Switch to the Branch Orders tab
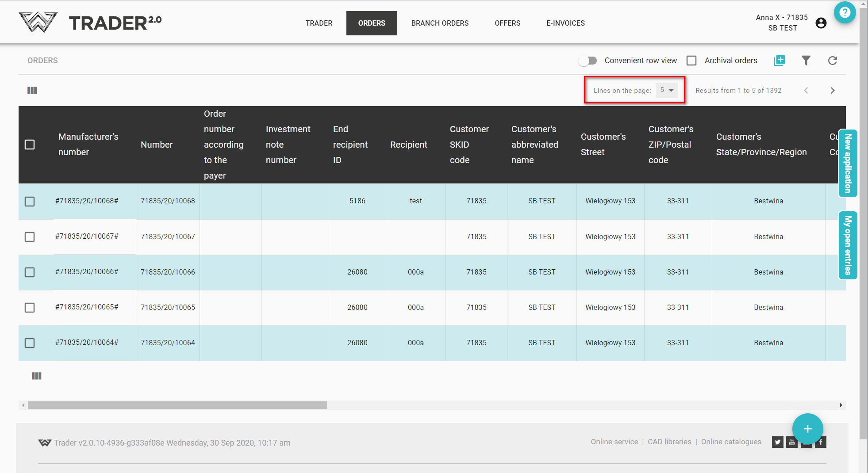This screenshot has height=473, width=868. click(x=440, y=23)
